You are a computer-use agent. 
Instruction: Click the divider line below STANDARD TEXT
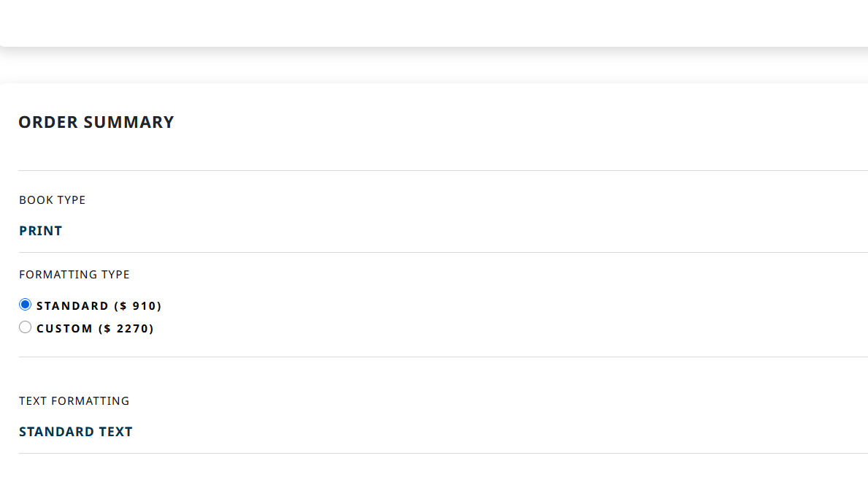[x=438, y=453]
